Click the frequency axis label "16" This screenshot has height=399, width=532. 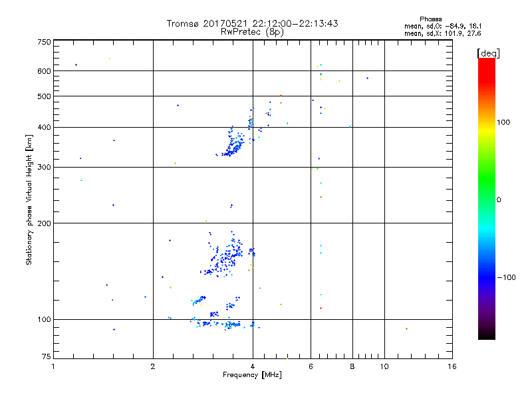point(452,366)
